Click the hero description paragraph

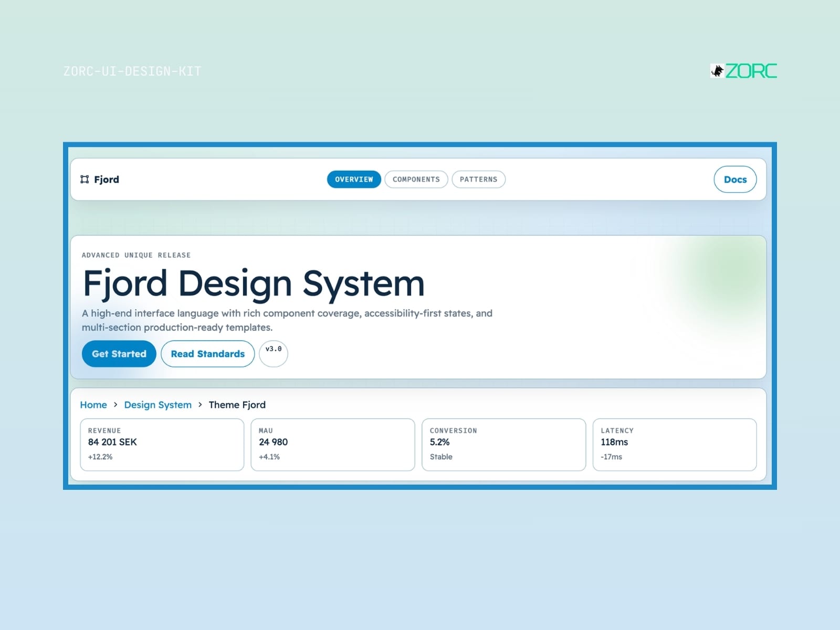[x=287, y=320]
